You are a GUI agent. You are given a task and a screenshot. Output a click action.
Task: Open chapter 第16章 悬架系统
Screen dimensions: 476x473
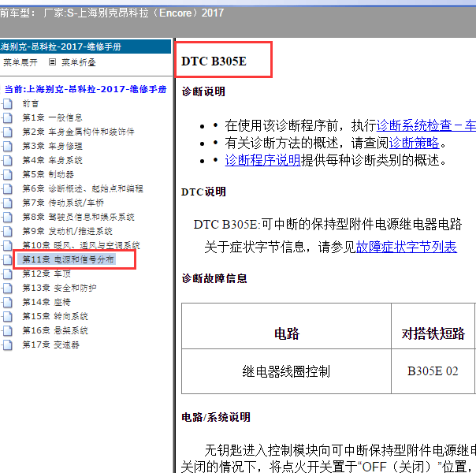pos(55,330)
